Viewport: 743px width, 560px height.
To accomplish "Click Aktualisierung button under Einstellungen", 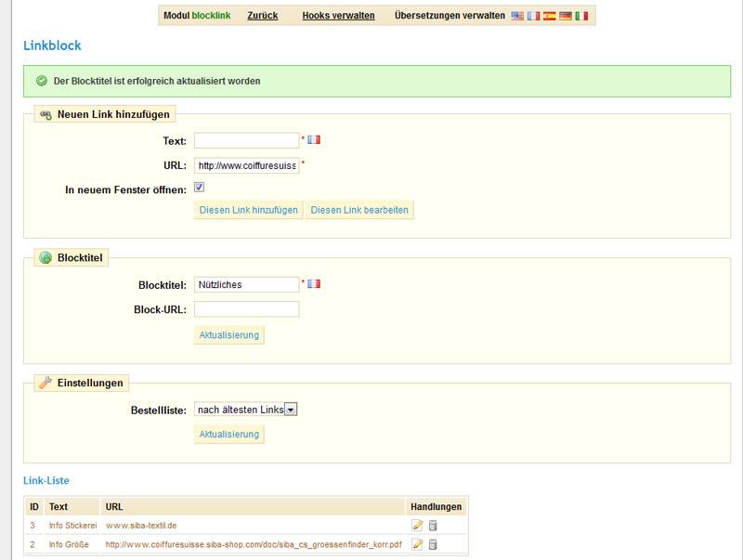I will pos(228,434).
